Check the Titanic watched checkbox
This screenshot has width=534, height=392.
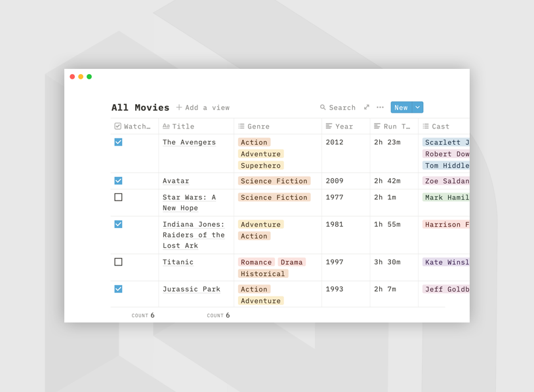tap(118, 262)
